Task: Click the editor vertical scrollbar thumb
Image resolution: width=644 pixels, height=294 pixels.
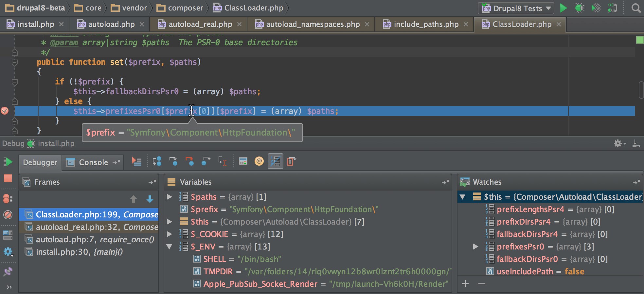Action: click(x=641, y=90)
